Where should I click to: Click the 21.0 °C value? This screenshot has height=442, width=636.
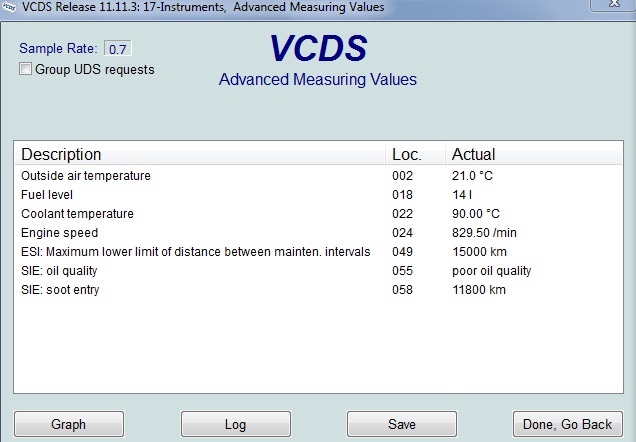(x=472, y=176)
